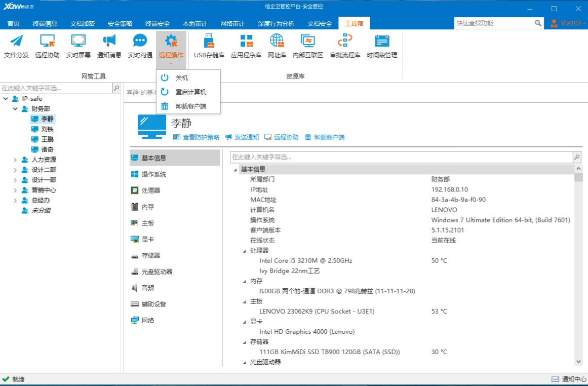Screen dimensions: 588x386
Task: Choose 关机 from the remote operation menu
Action: (x=188, y=78)
